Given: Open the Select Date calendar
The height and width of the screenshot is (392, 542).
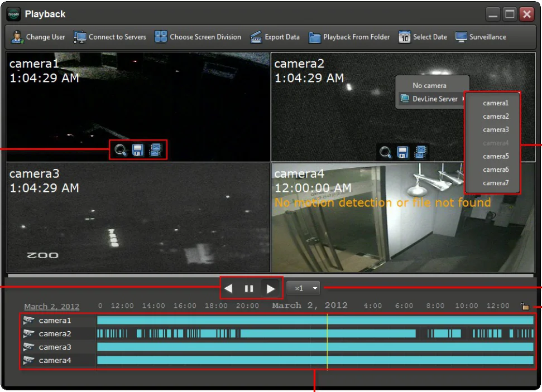Looking at the screenshot, I should coord(423,37).
